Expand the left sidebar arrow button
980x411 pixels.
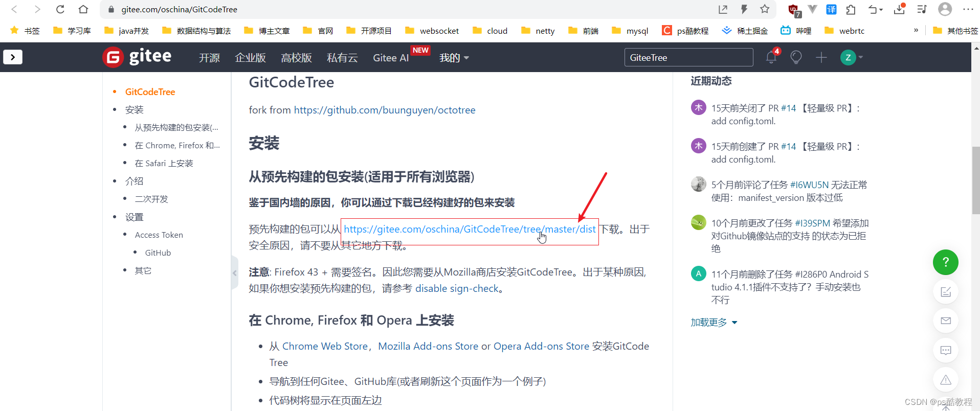(x=13, y=57)
